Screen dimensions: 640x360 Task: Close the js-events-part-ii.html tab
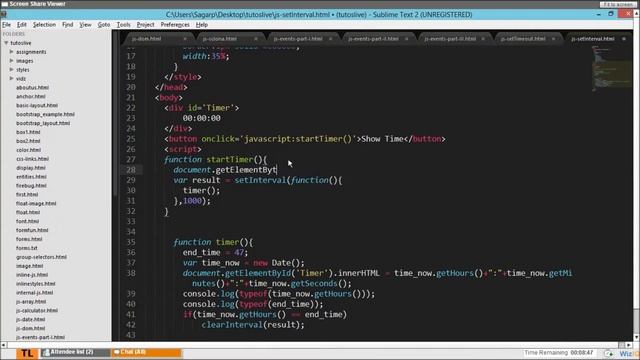(x=407, y=39)
